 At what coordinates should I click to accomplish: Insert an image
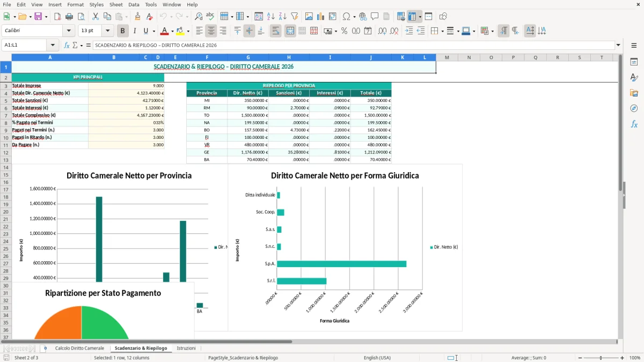(309, 17)
